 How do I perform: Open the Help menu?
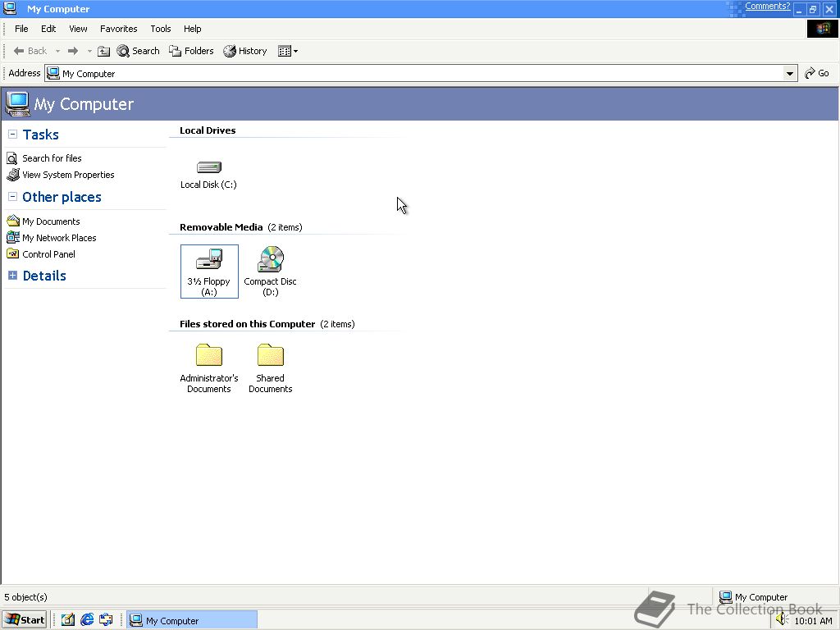(192, 29)
